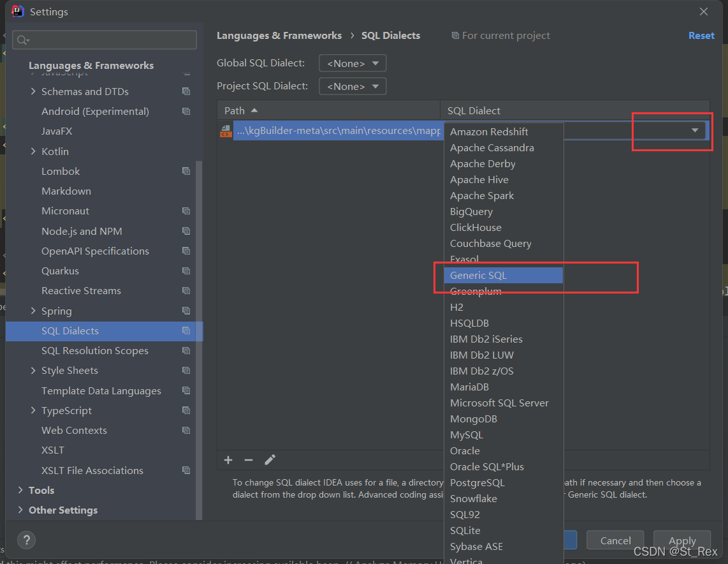The width and height of the screenshot is (728, 564).
Task: Choose MySQL from the dialect list
Action: [503, 435]
